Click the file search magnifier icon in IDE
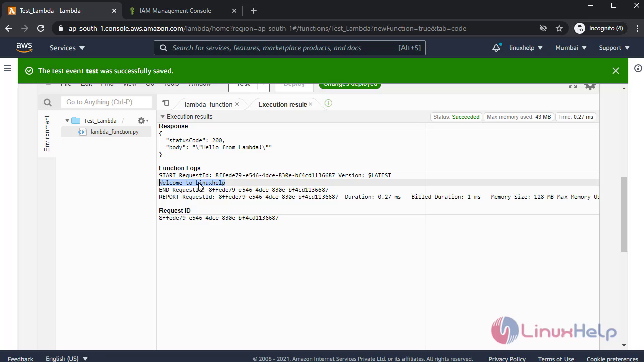Viewport: 644px width, 362px height. pyautogui.click(x=48, y=102)
